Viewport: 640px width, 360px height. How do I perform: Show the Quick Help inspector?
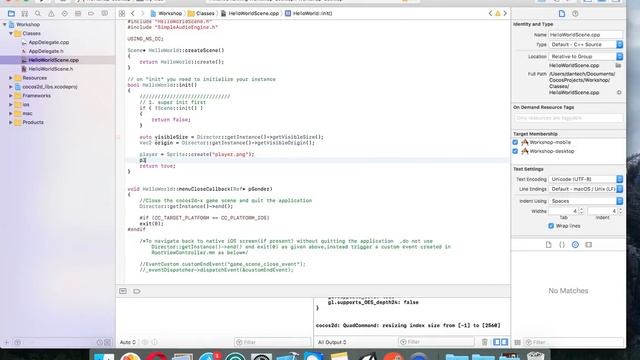click(575, 13)
